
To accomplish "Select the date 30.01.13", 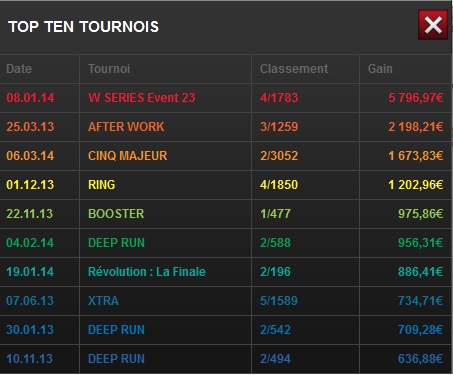I will (x=30, y=330).
